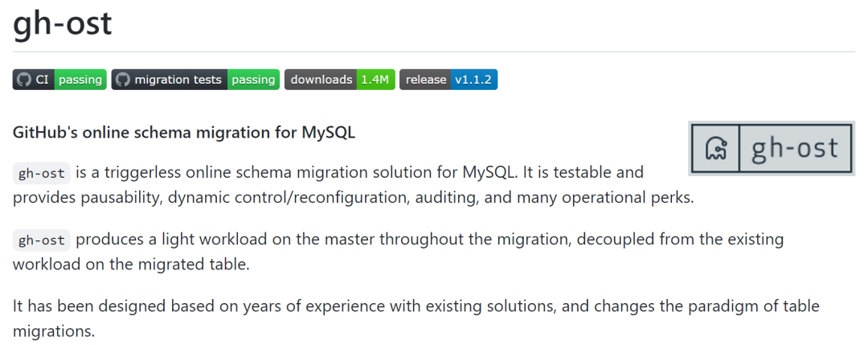Click the gh-ost wordmark text in the logo
Image resolution: width=868 pixels, height=345 pixels.
click(x=794, y=148)
